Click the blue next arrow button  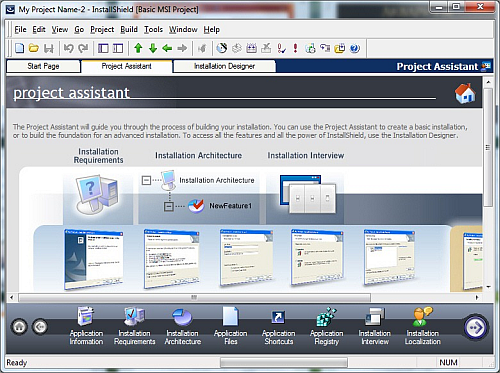pos(476,327)
